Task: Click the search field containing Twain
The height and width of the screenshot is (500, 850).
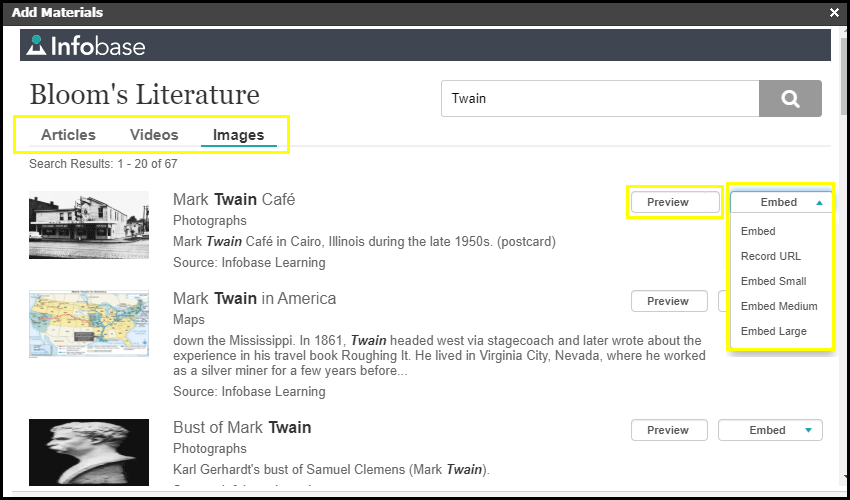Action: (600, 99)
